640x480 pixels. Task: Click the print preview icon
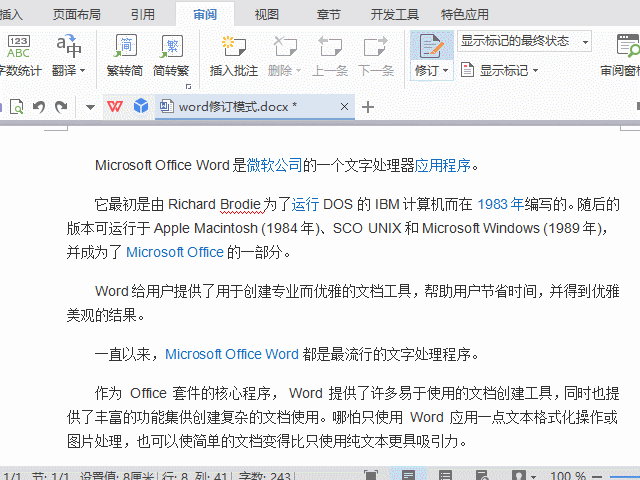point(16,107)
